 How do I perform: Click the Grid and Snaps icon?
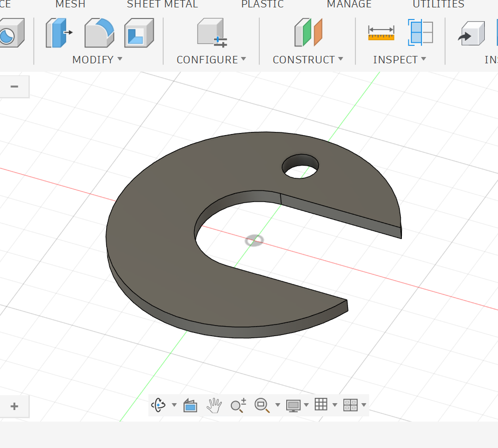coord(321,404)
